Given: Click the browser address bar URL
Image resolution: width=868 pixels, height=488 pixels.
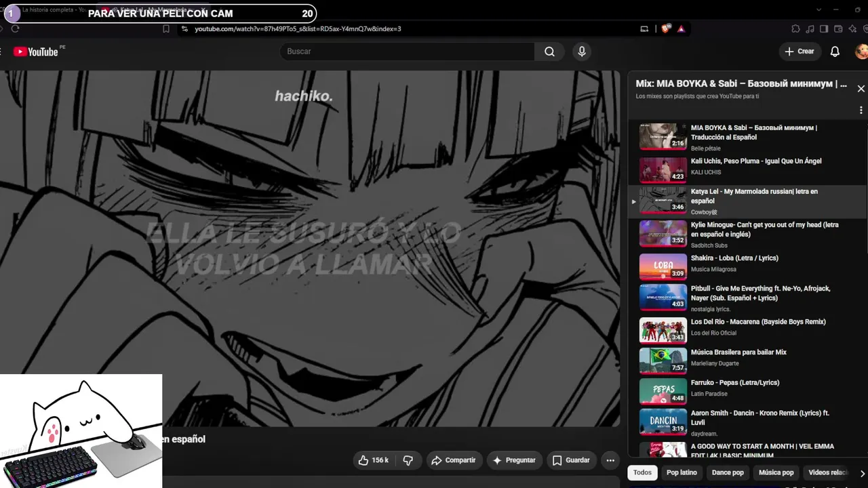Looking at the screenshot, I should (298, 29).
